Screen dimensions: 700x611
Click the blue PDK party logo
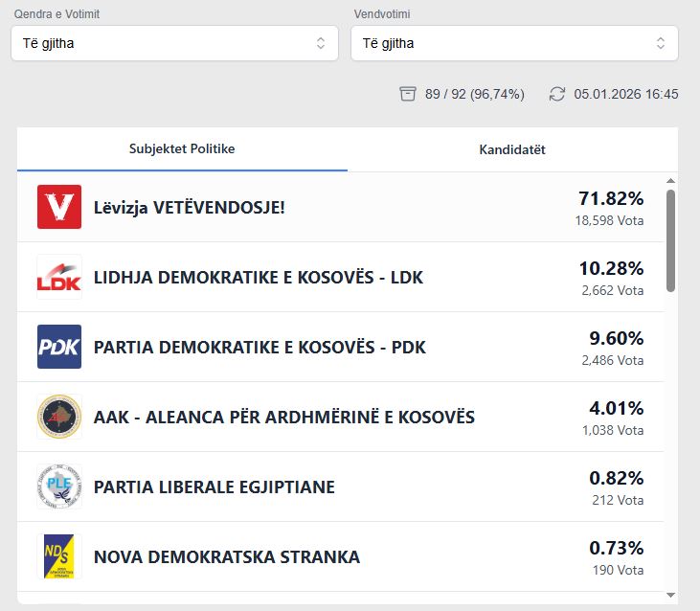click(59, 347)
